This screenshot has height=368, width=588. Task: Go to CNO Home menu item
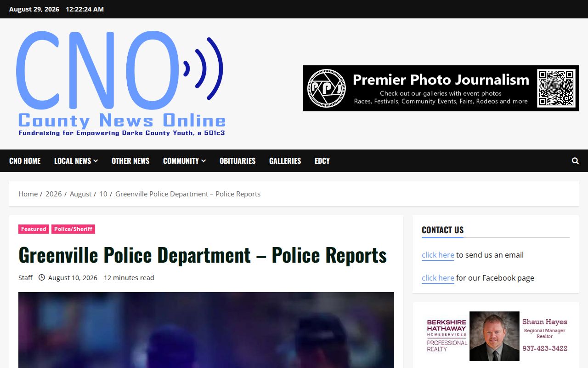point(25,161)
